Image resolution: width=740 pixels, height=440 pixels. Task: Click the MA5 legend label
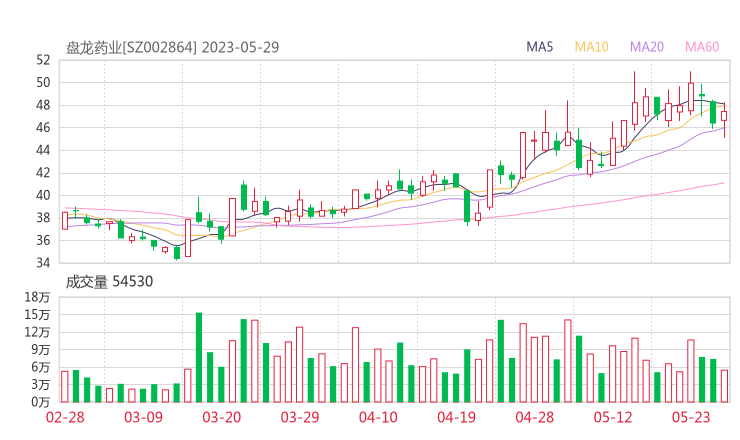click(539, 47)
